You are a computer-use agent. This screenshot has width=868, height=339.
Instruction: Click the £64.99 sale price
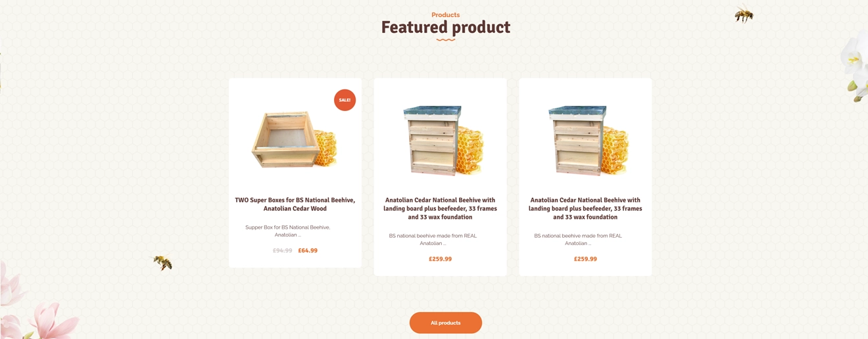click(x=308, y=250)
